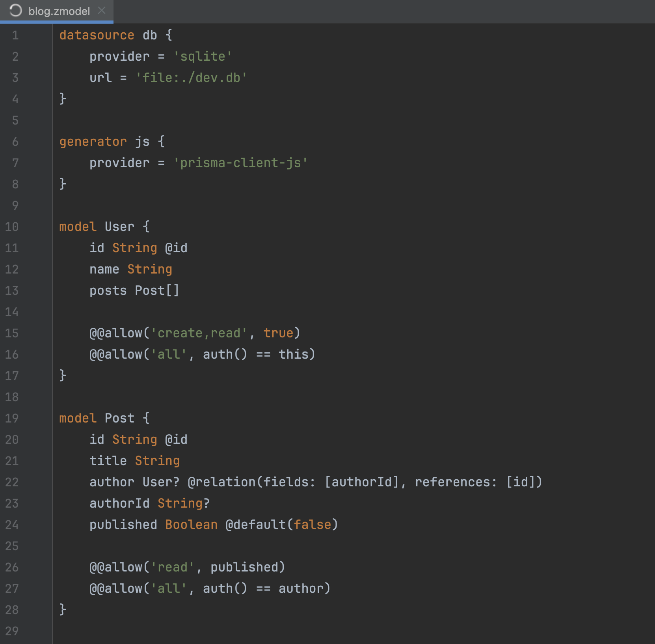Select the generator js declaration
The height and width of the screenshot is (644, 655).
click(104, 141)
